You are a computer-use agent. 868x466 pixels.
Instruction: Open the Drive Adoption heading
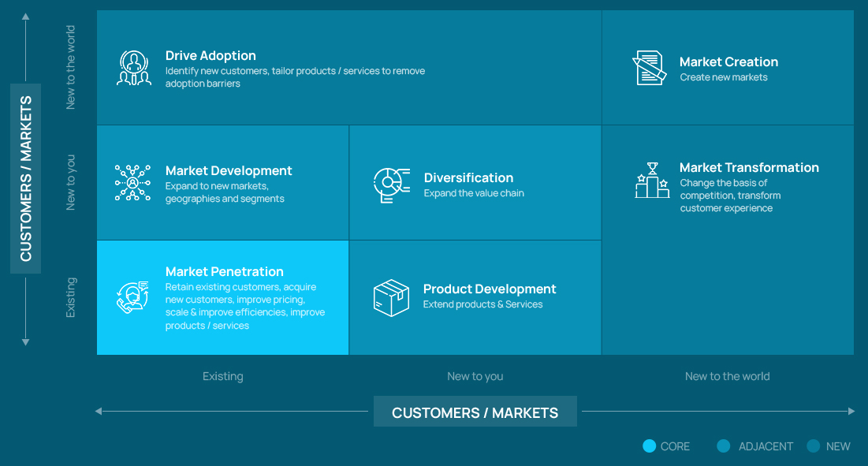point(210,56)
